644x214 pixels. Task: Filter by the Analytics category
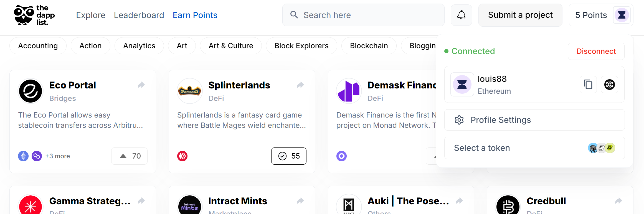pos(139,46)
